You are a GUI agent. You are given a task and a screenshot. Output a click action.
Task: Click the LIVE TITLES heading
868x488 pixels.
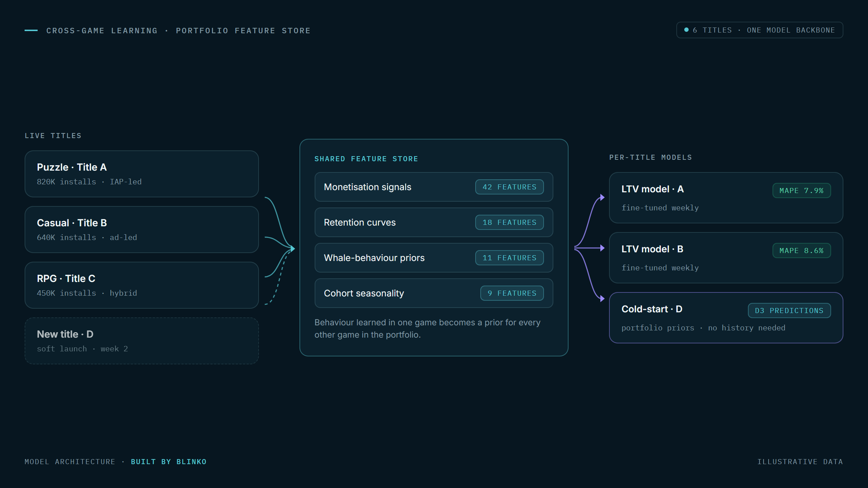coord(53,136)
